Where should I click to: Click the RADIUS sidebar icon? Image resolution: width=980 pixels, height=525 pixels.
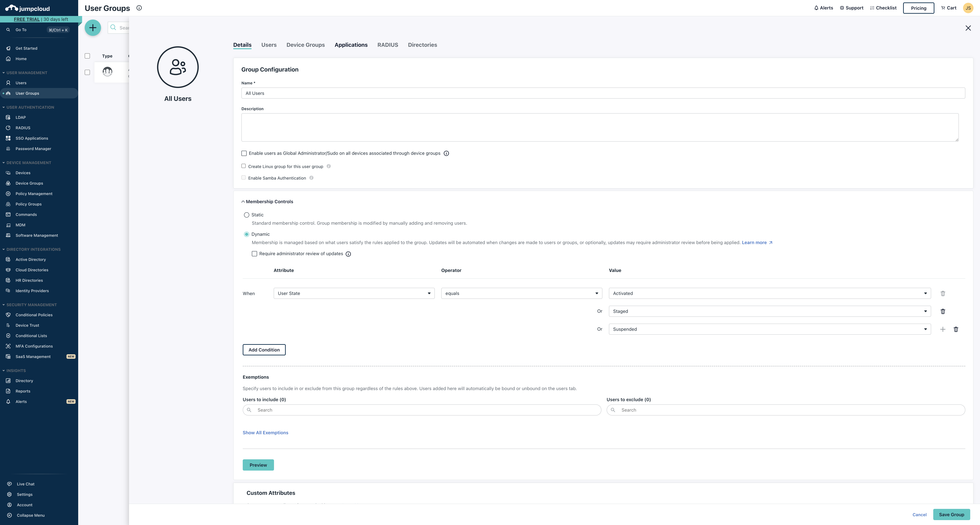(8, 128)
